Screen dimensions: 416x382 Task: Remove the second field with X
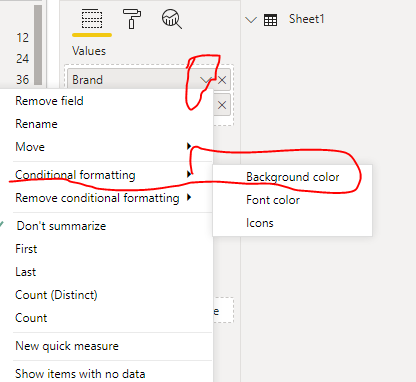click(222, 105)
